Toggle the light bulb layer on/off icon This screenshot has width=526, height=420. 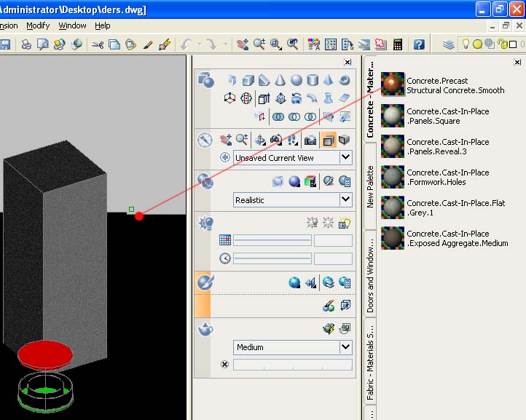[466, 44]
